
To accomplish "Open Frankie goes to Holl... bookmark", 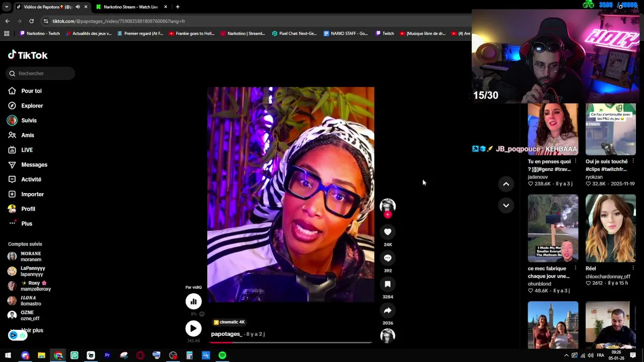I will pyautogui.click(x=192, y=34).
